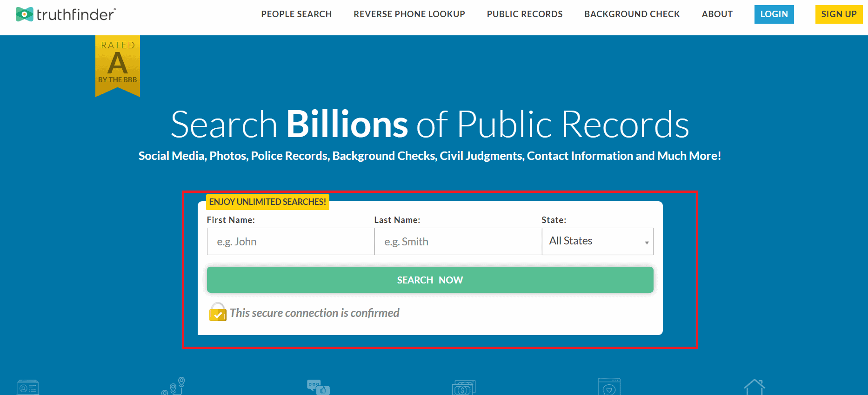
Task: Click the Rated A by BBB badge
Action: pyautogui.click(x=118, y=65)
